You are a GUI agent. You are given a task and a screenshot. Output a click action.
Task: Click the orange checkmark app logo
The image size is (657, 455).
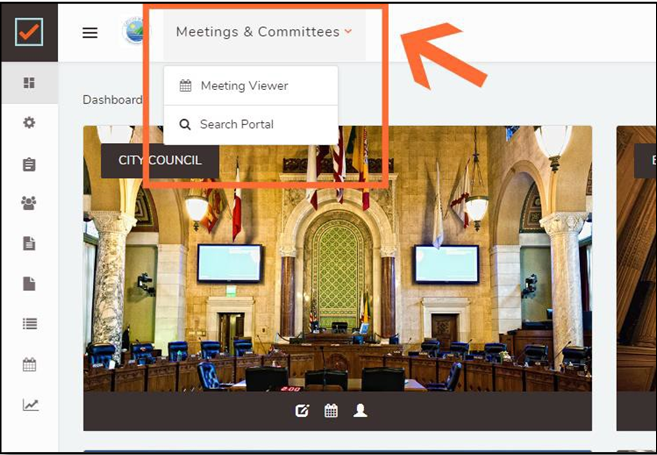(29, 32)
